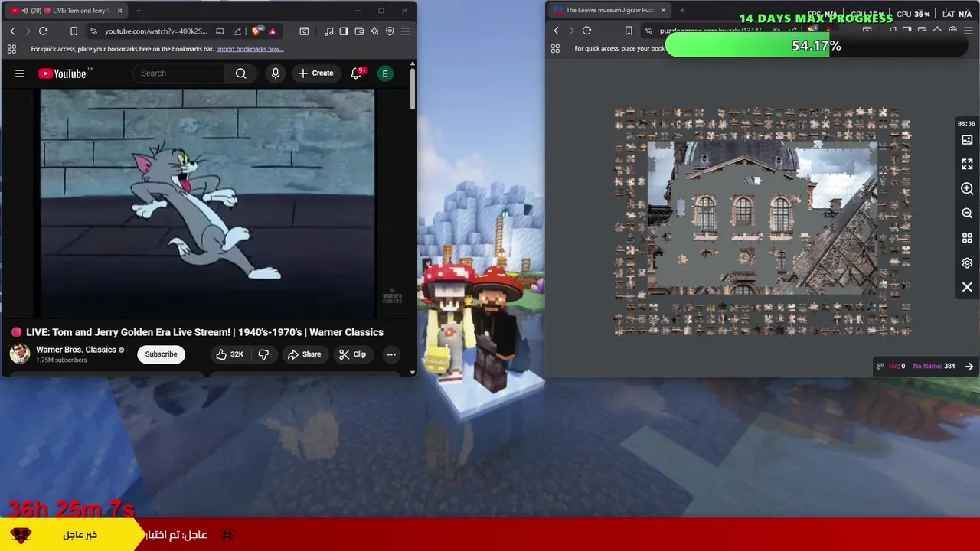Open YouTube notifications bell
Screen dimensions: 980x551
click(x=357, y=73)
